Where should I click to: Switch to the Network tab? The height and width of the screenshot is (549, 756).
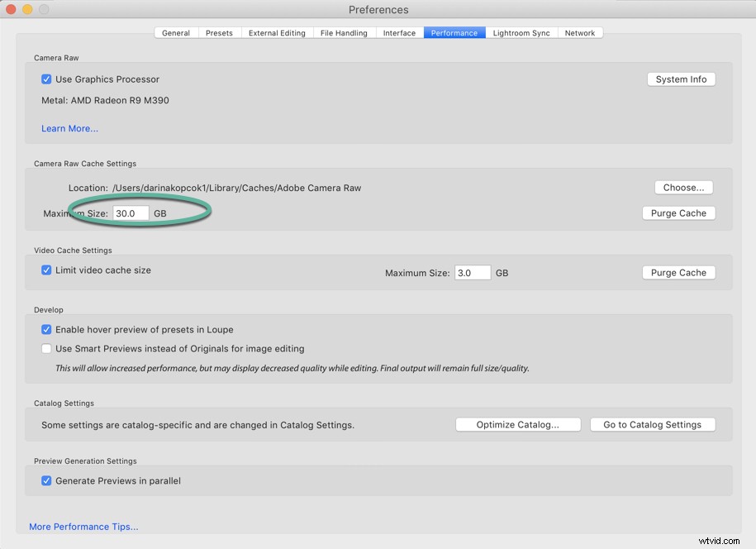(580, 32)
